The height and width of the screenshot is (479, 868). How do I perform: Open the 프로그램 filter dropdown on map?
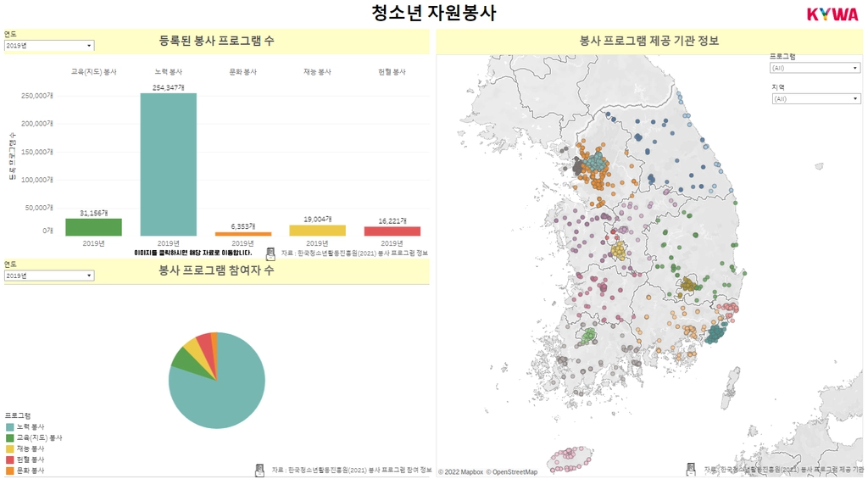click(x=815, y=68)
